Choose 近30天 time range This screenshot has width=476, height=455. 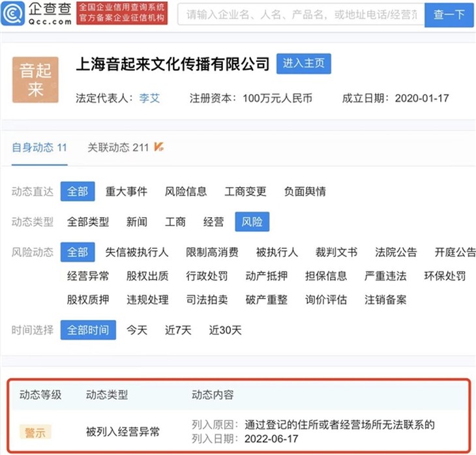[225, 330]
